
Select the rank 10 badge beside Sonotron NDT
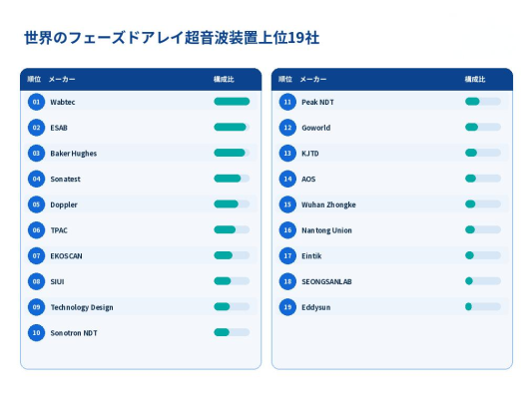(36, 332)
